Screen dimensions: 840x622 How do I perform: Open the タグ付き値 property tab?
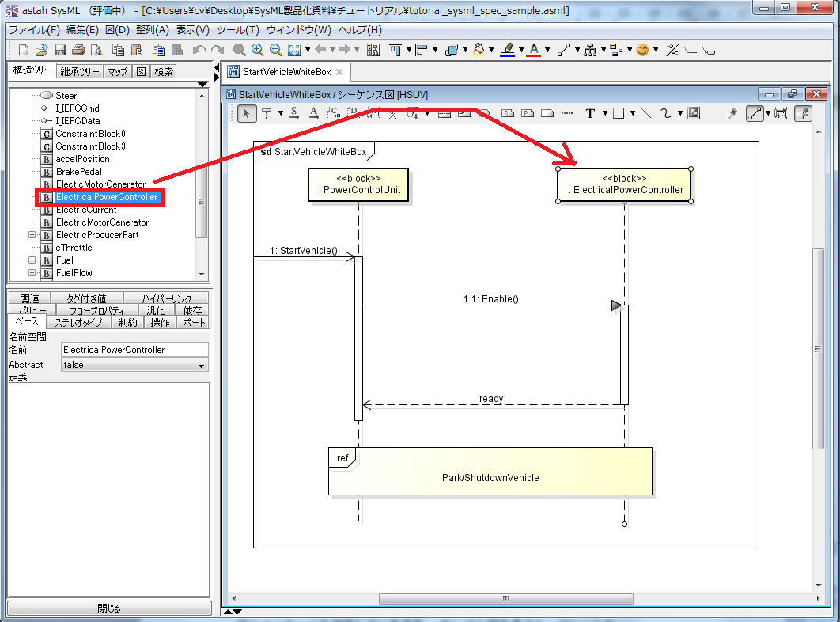pyautogui.click(x=86, y=298)
